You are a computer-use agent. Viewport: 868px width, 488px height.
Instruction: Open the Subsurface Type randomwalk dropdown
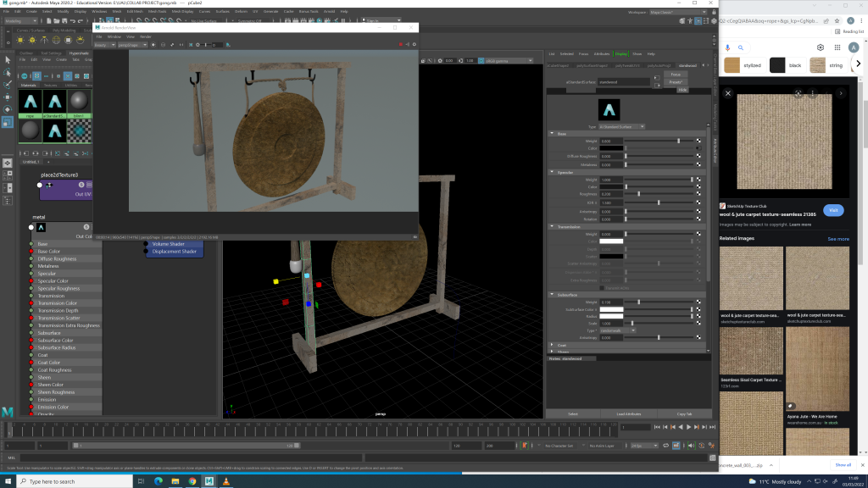tap(617, 330)
